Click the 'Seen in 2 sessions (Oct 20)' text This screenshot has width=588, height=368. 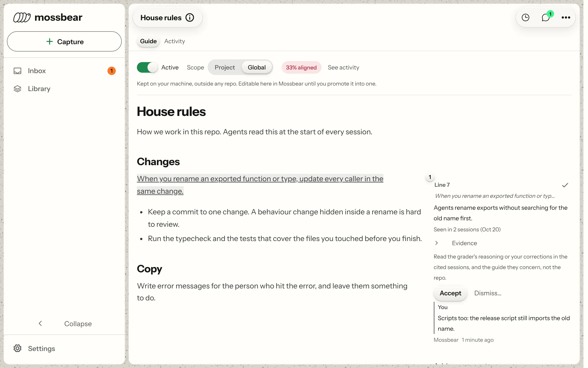coord(467,230)
